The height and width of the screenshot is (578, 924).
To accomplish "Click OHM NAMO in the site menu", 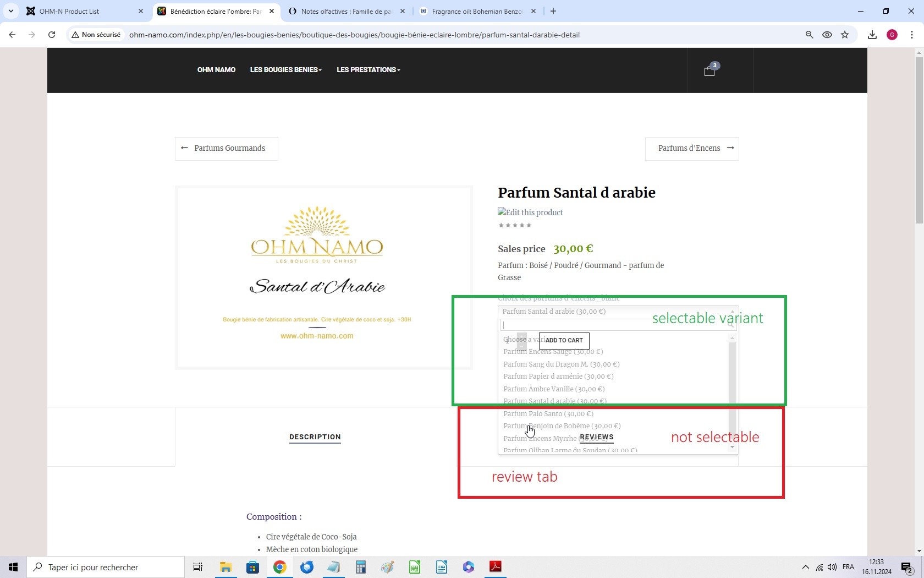I will [x=216, y=70].
